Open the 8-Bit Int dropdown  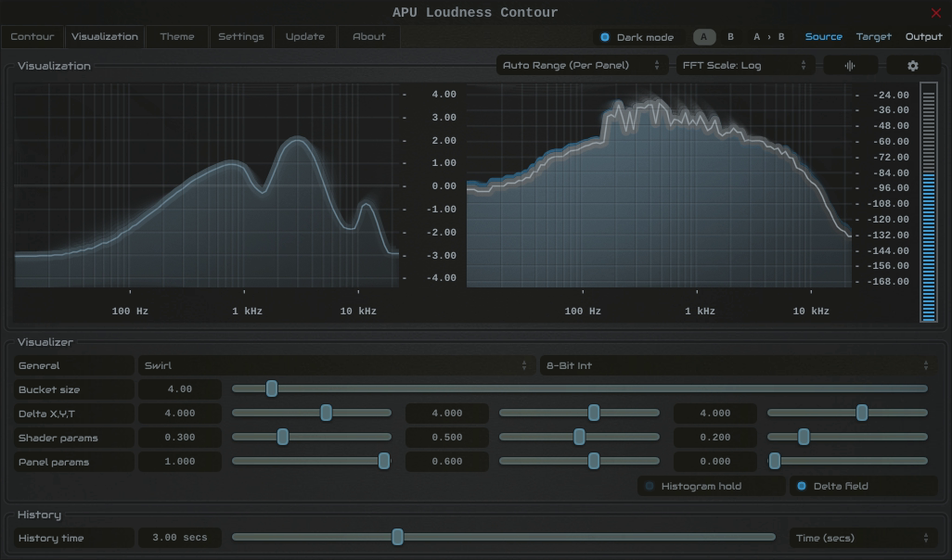pos(738,365)
